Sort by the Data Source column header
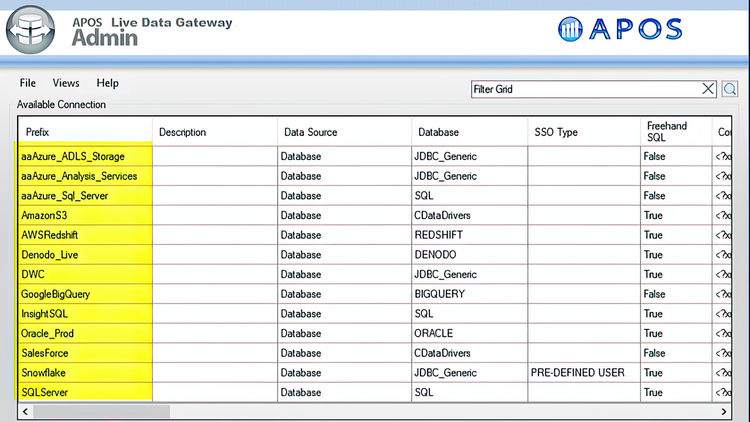Image resolution: width=750 pixels, height=422 pixels. [x=344, y=132]
